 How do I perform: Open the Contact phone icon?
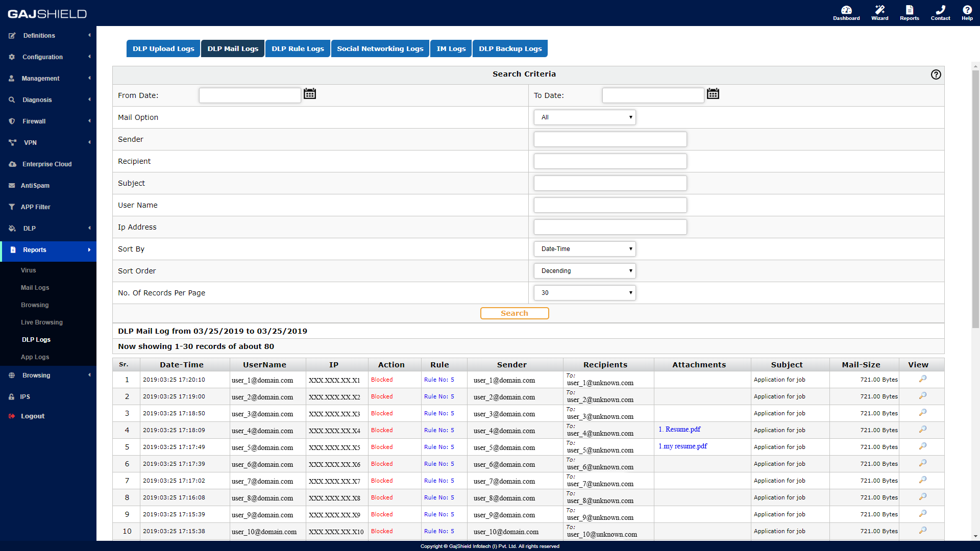click(940, 13)
